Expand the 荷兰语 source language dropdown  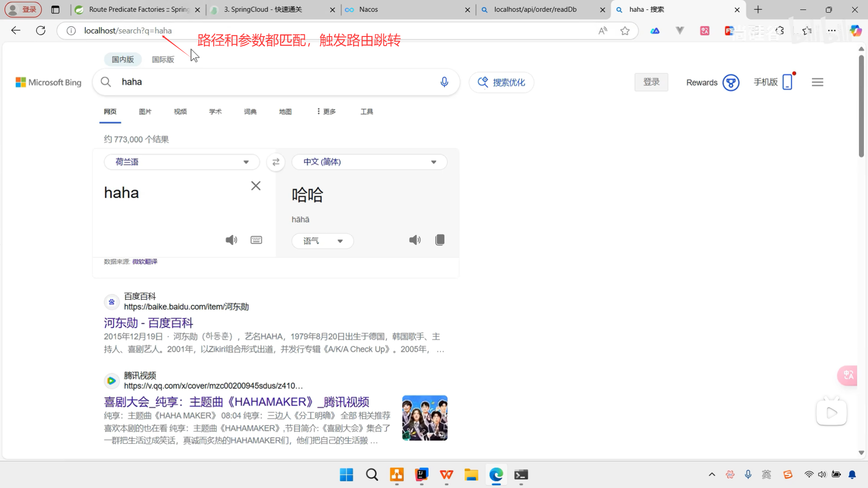(x=182, y=162)
